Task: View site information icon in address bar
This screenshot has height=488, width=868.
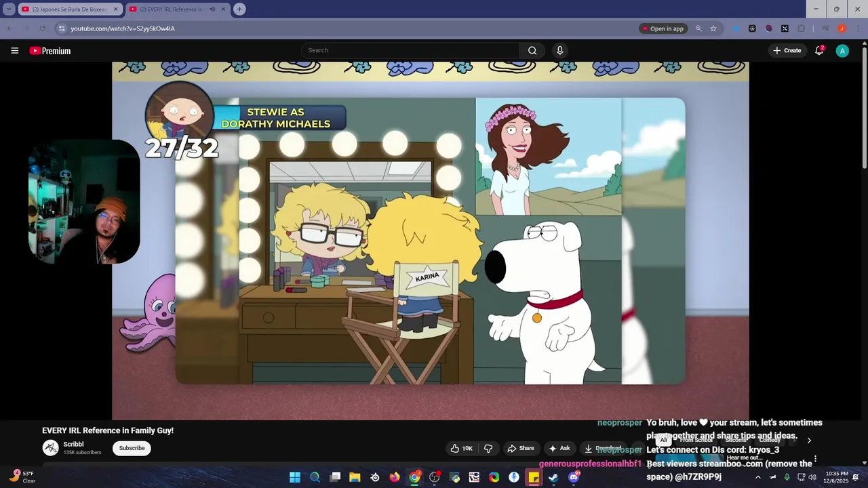Action: point(62,28)
